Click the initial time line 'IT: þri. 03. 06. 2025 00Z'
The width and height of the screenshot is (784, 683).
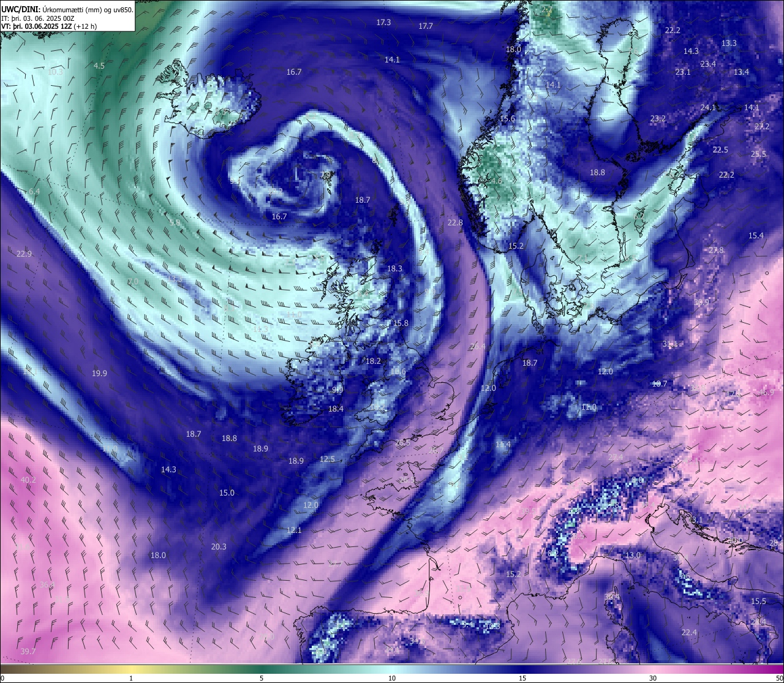pos(38,18)
